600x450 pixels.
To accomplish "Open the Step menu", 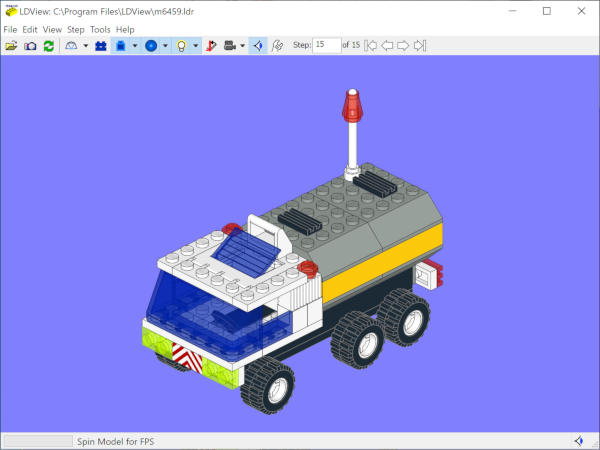I will point(76,30).
